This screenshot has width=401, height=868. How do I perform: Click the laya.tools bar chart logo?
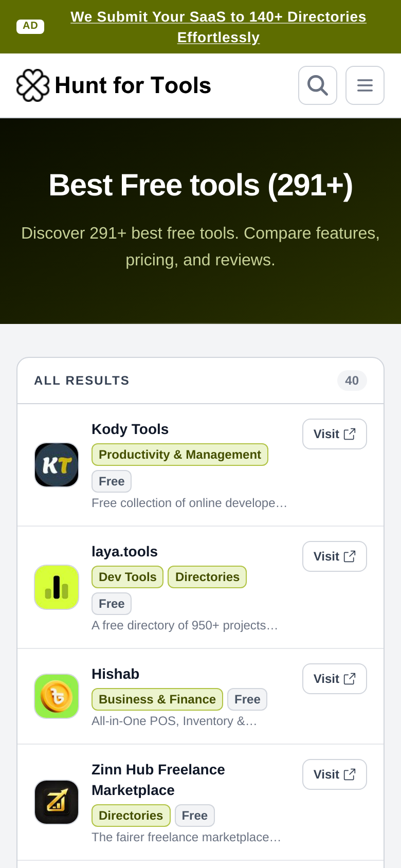[57, 587]
